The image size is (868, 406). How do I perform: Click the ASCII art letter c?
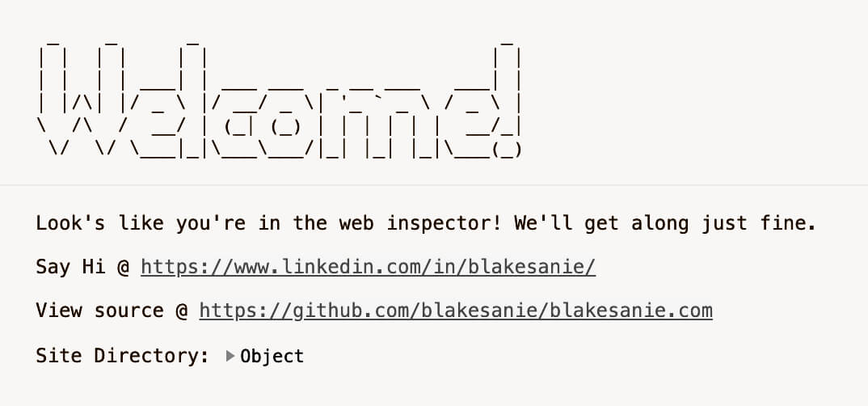click(x=239, y=121)
